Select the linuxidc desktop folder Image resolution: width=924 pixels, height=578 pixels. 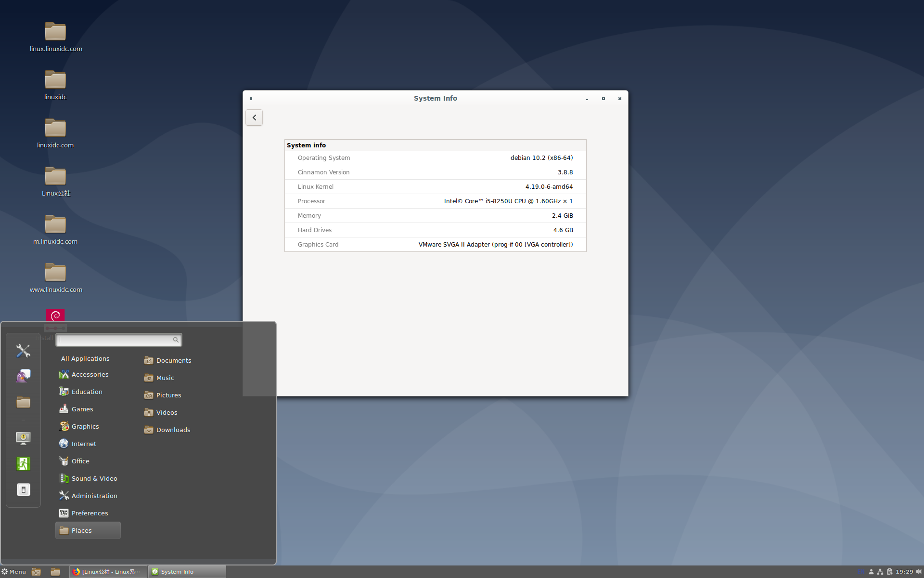point(55,86)
